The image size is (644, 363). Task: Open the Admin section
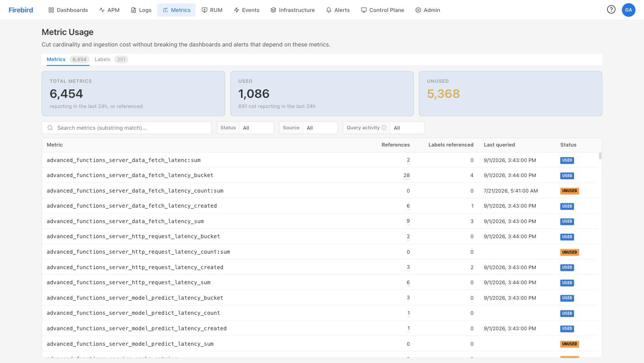(x=428, y=10)
